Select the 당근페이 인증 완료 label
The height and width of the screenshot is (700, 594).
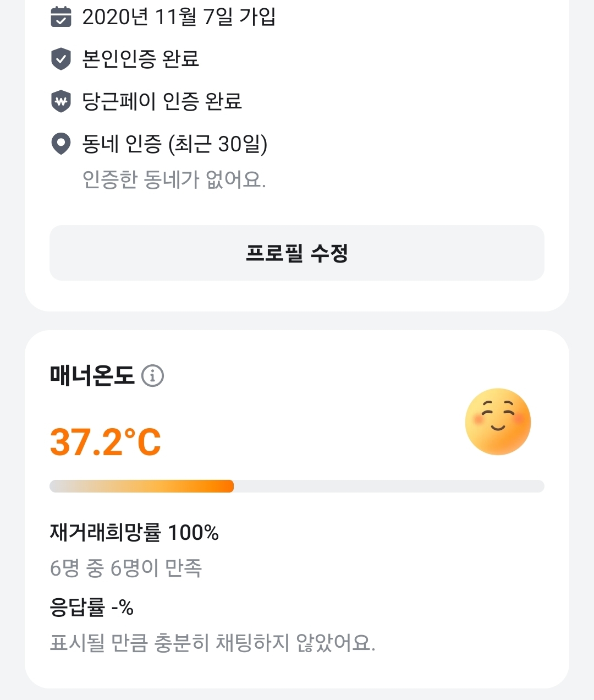point(162,101)
